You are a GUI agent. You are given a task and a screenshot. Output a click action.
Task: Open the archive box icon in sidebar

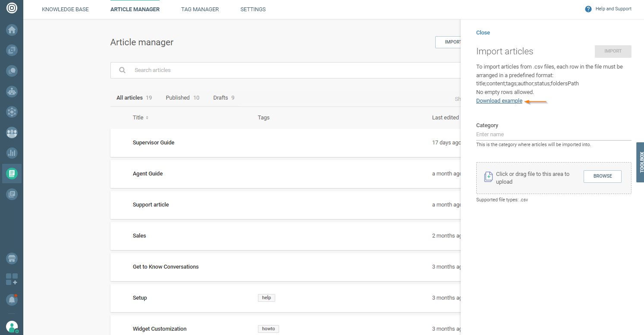coord(12,259)
